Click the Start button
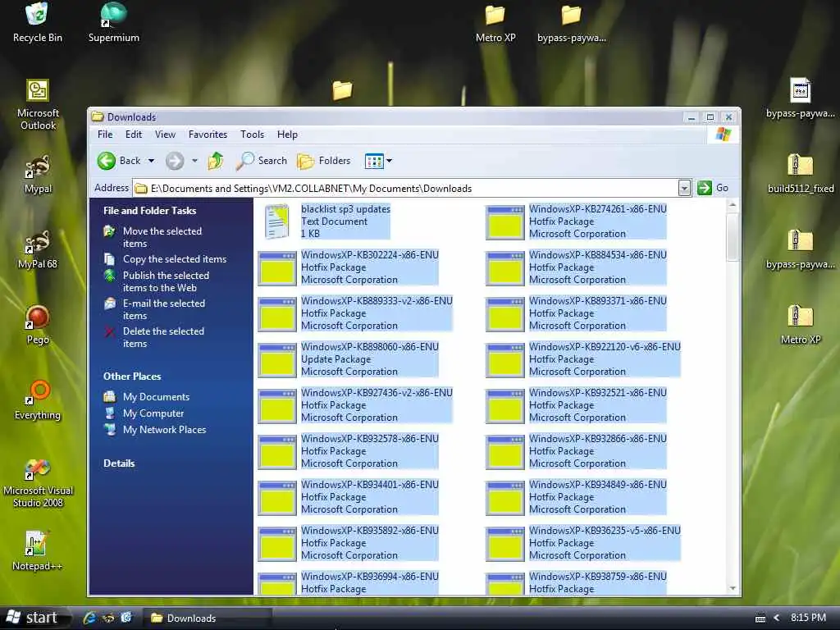This screenshot has width=840, height=630. (35, 618)
